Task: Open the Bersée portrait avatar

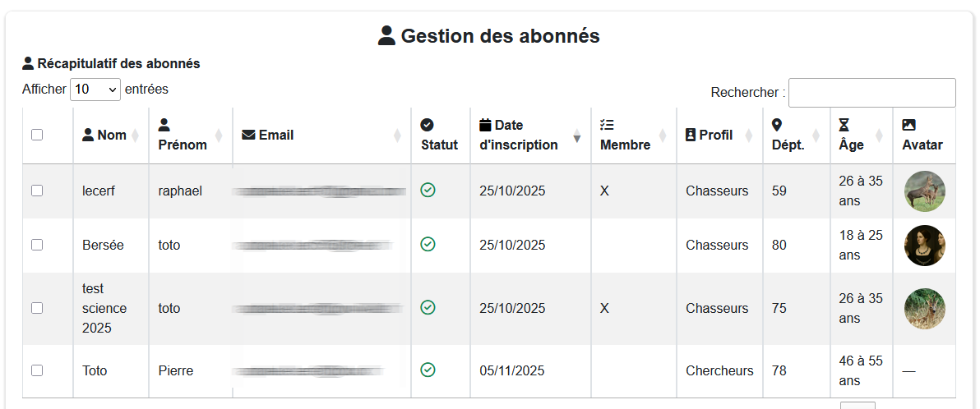Action: (x=924, y=245)
